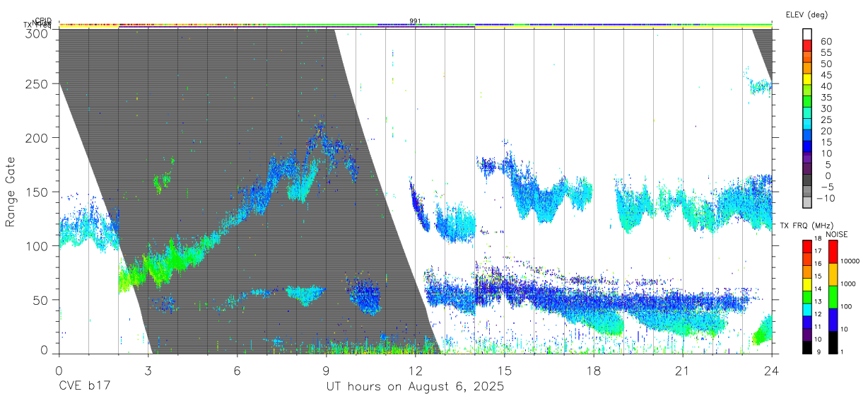Pick the purple 10–11 swatch in TX FRQ bar
The width and height of the screenshot is (868, 401).
pyautogui.click(x=807, y=333)
